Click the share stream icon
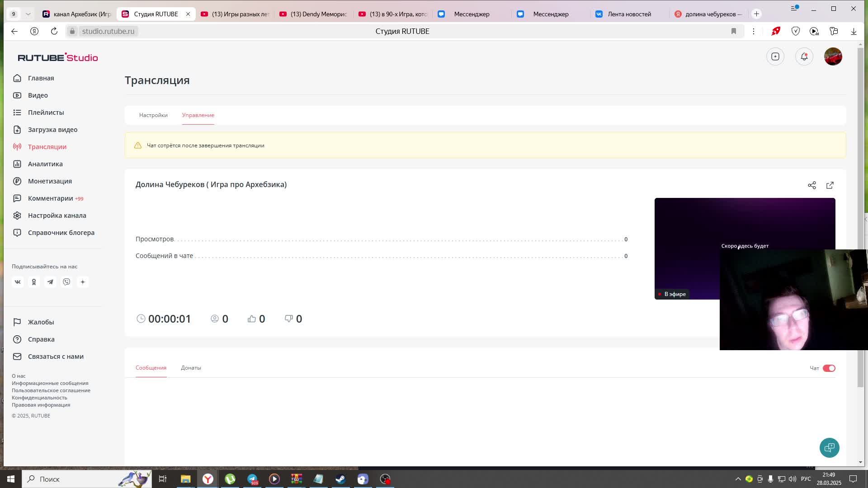 pos(812,185)
